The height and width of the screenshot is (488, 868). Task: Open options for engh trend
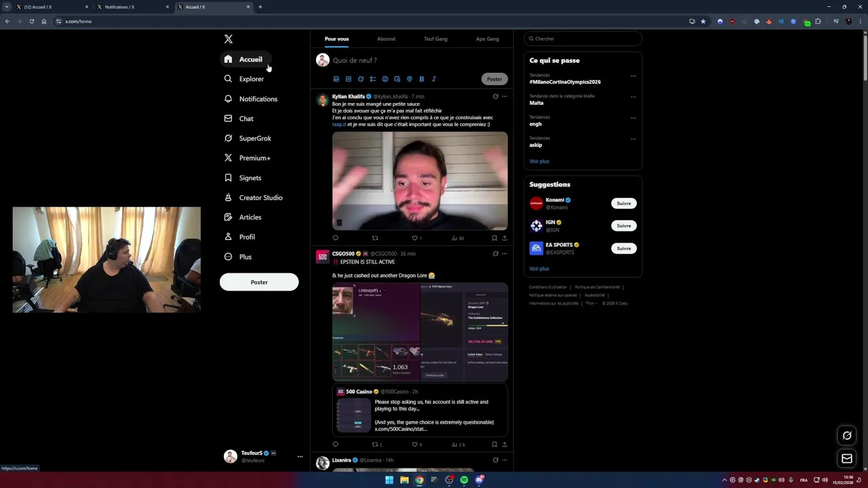pyautogui.click(x=633, y=118)
